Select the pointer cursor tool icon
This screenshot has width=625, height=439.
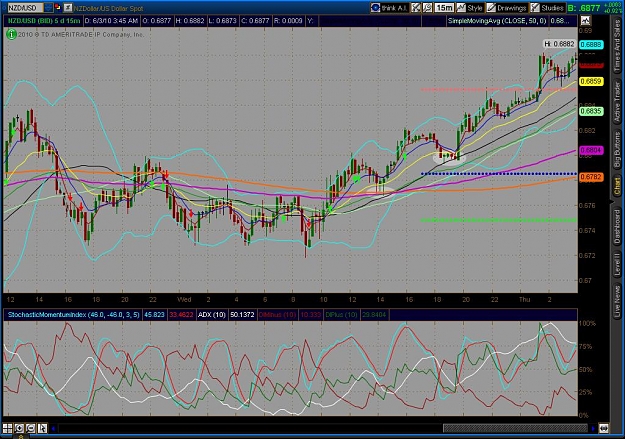click(x=42, y=428)
